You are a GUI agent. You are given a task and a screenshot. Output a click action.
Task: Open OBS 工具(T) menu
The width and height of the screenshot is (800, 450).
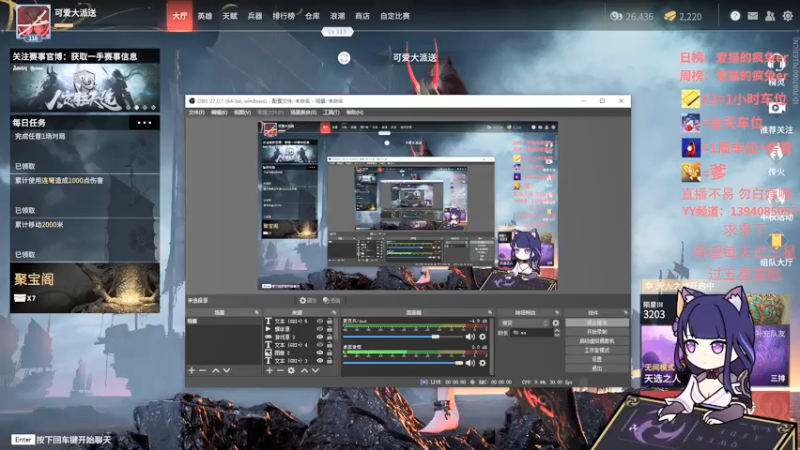coord(331,112)
